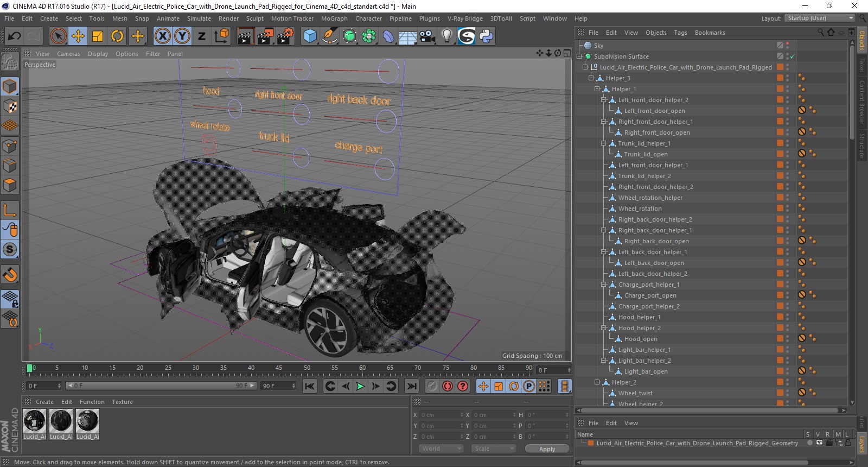868x467 pixels.
Task: Click frame 45 on the timeline ruler
Action: click(x=279, y=369)
